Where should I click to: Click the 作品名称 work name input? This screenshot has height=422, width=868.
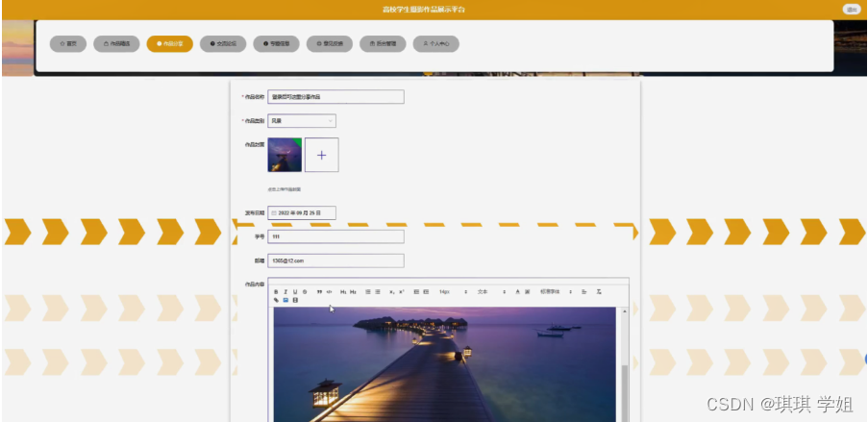pos(335,97)
